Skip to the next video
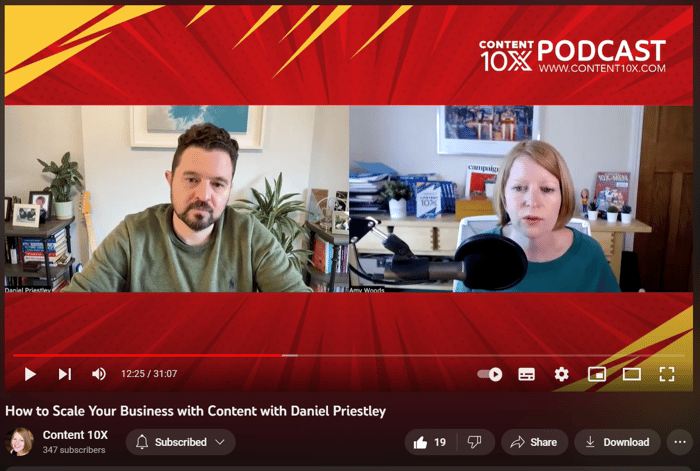This screenshot has height=471, width=700. coord(65,374)
